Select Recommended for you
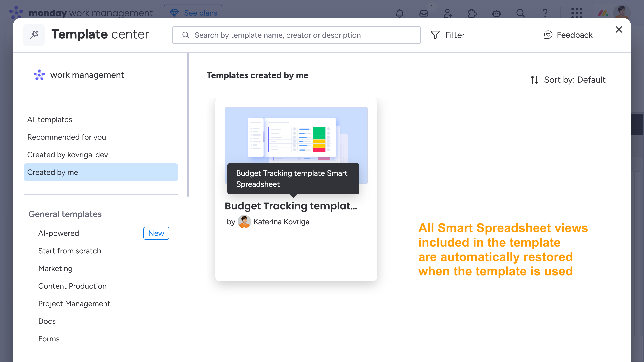The image size is (644, 362). tap(101, 137)
